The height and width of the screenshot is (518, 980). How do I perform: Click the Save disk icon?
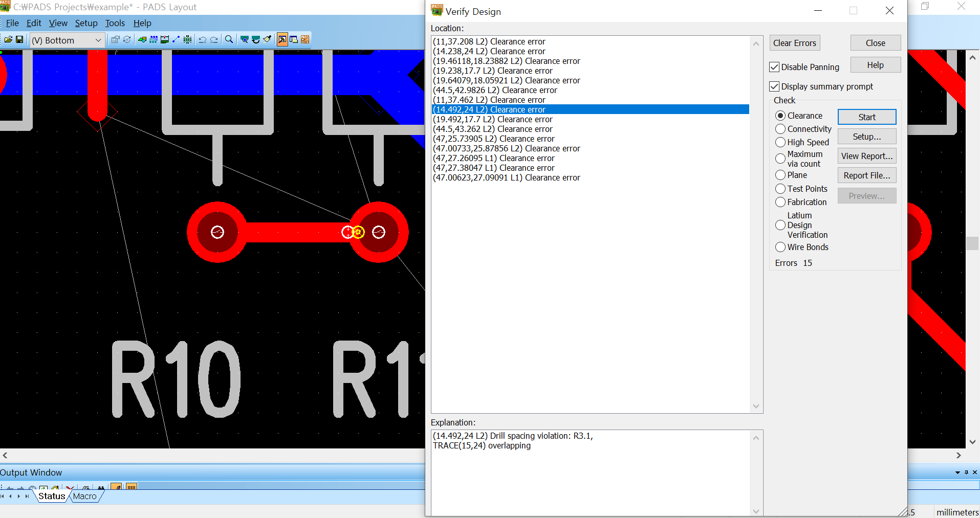click(19, 40)
